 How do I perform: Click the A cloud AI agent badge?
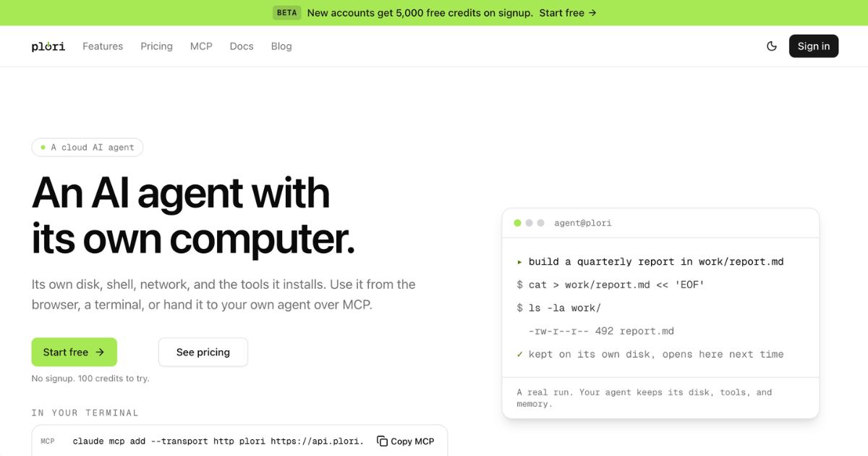[88, 148]
